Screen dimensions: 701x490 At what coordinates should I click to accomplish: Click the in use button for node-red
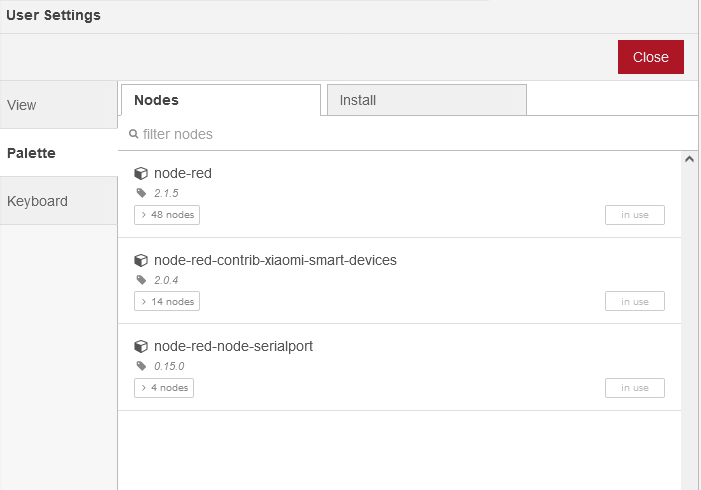635,215
